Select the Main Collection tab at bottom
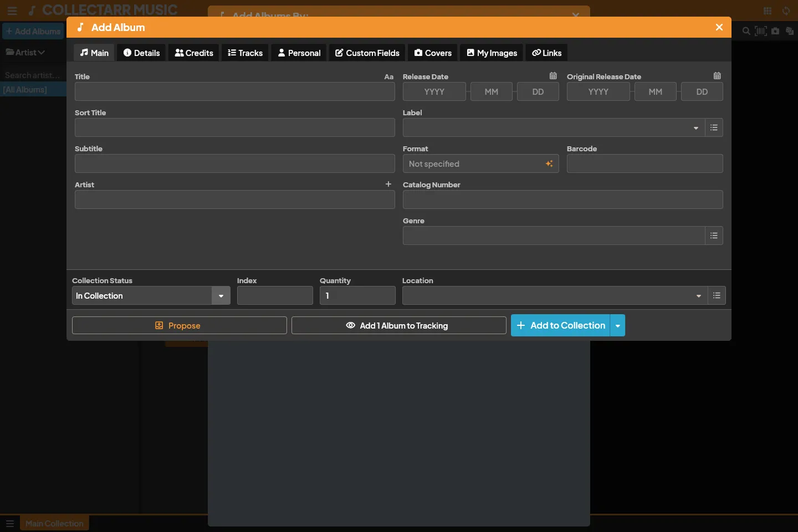 54,523
